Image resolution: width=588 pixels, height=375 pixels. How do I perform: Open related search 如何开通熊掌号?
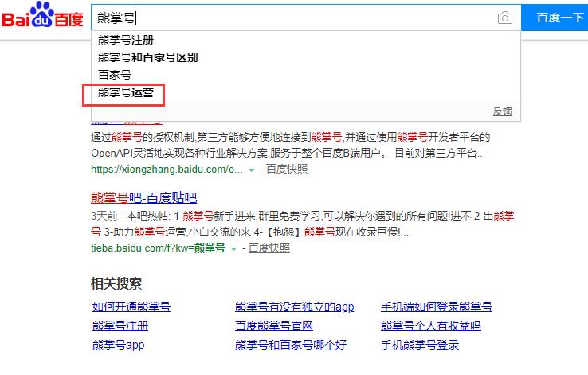click(131, 307)
